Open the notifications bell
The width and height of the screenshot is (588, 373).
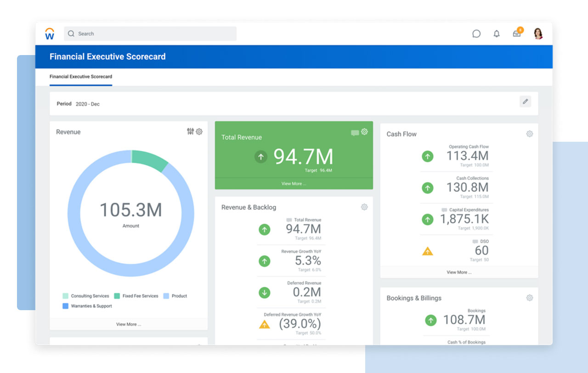497,33
